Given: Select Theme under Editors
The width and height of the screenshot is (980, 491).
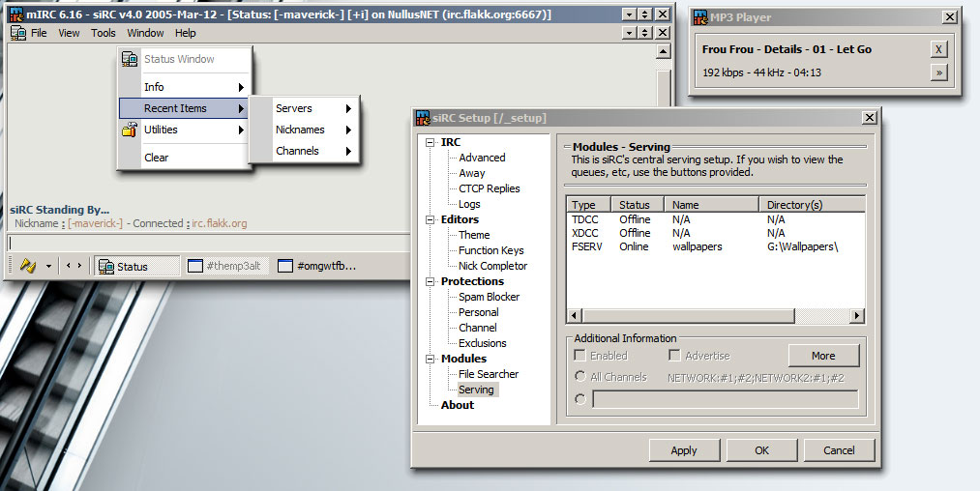Looking at the screenshot, I should pyautogui.click(x=474, y=235).
